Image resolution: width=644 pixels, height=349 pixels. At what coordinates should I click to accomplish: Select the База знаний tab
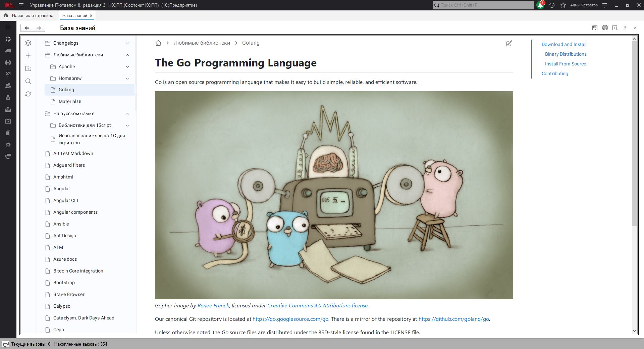click(74, 15)
